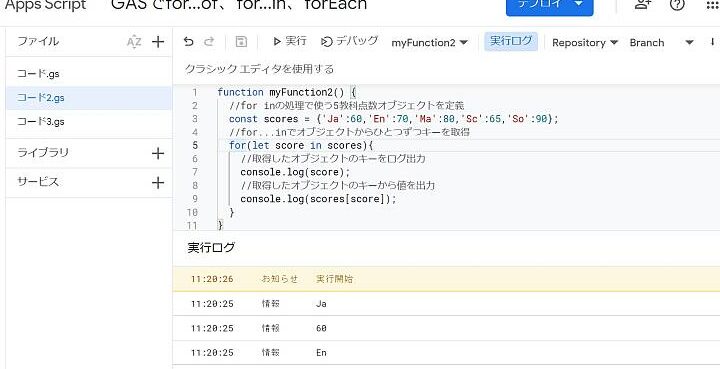720x369 pixels.
Task: Share project with add-person icon
Action: 643,5
